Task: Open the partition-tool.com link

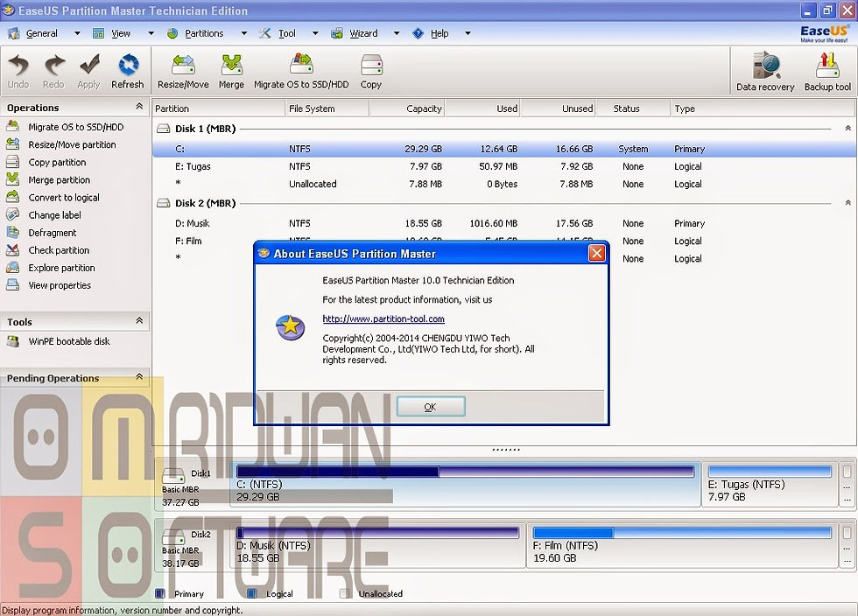Action: click(x=383, y=319)
